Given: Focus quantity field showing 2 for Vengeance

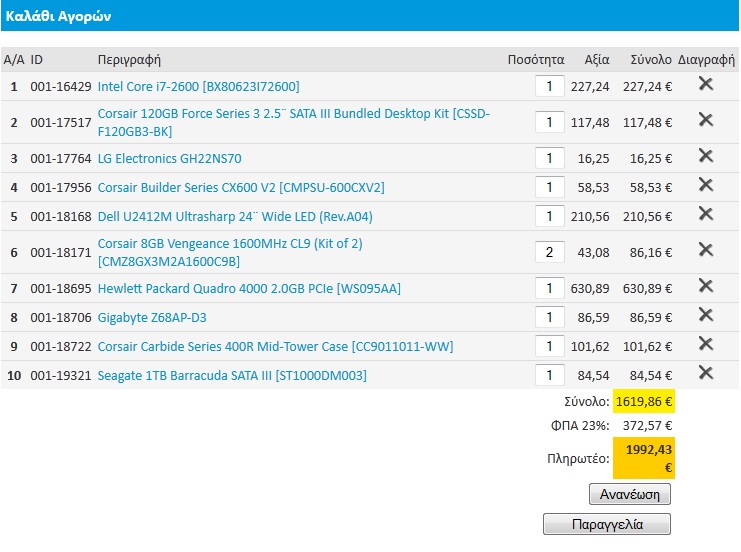Looking at the screenshot, I should pyautogui.click(x=550, y=252).
